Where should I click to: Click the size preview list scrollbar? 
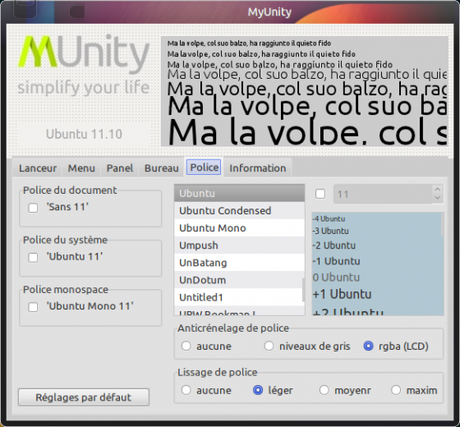442,224
